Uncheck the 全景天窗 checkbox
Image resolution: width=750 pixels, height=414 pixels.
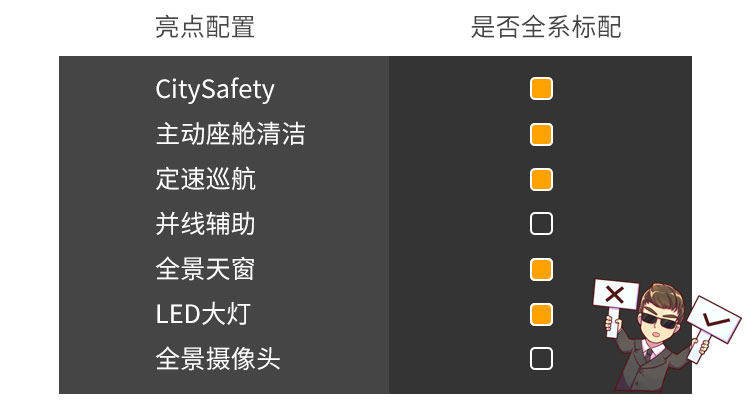pos(541,269)
